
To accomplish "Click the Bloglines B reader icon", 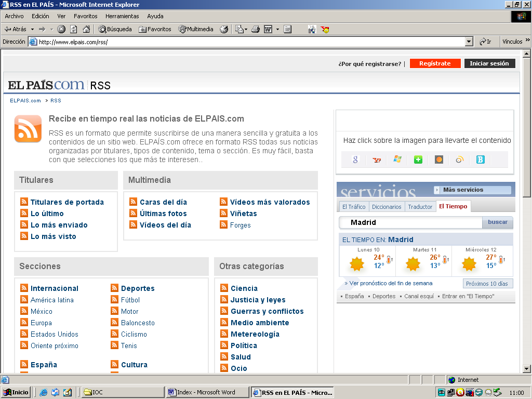I will click(x=481, y=159).
